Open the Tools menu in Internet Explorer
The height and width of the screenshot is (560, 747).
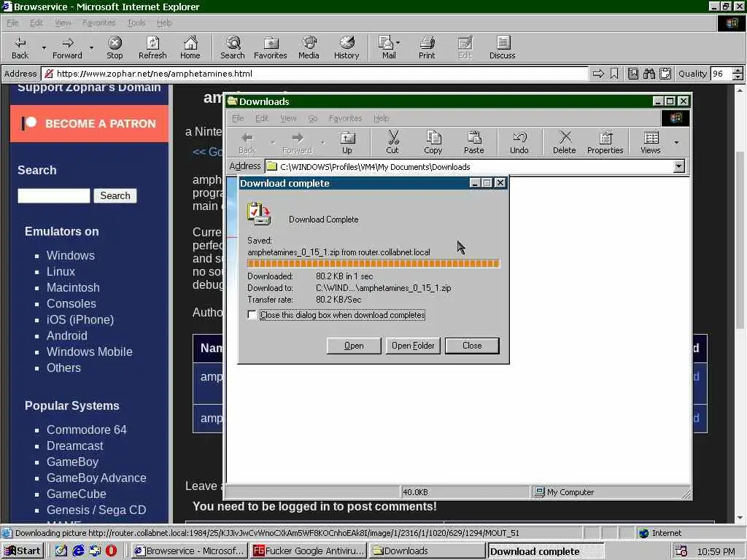click(x=136, y=23)
